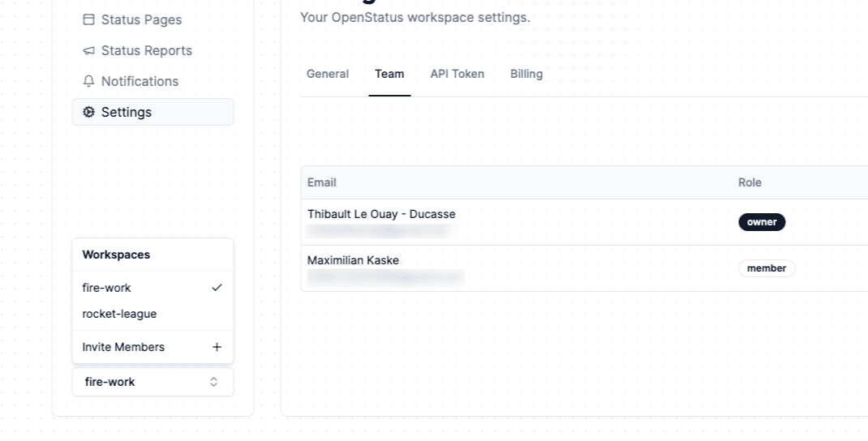Click the Status Pages panel icon

tap(89, 19)
